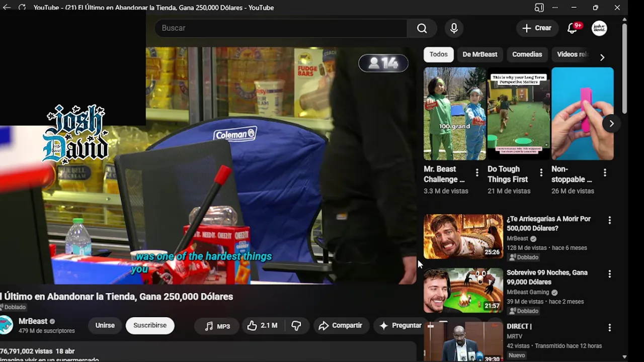Open the josh david account avatar
Screen dimensions: 644x362
599,28
